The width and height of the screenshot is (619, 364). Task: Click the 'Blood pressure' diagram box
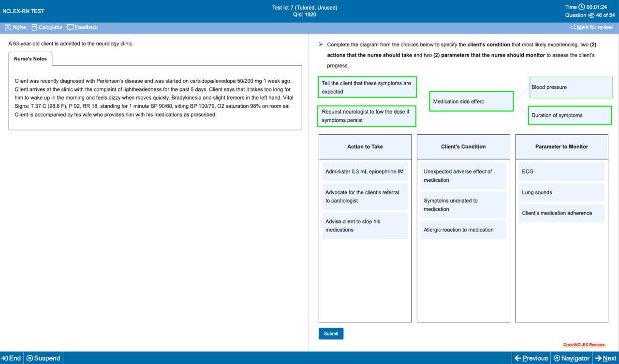(x=571, y=87)
